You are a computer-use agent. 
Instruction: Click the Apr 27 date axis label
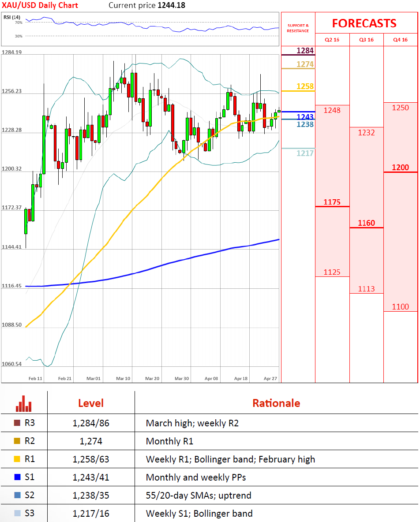coord(270,379)
